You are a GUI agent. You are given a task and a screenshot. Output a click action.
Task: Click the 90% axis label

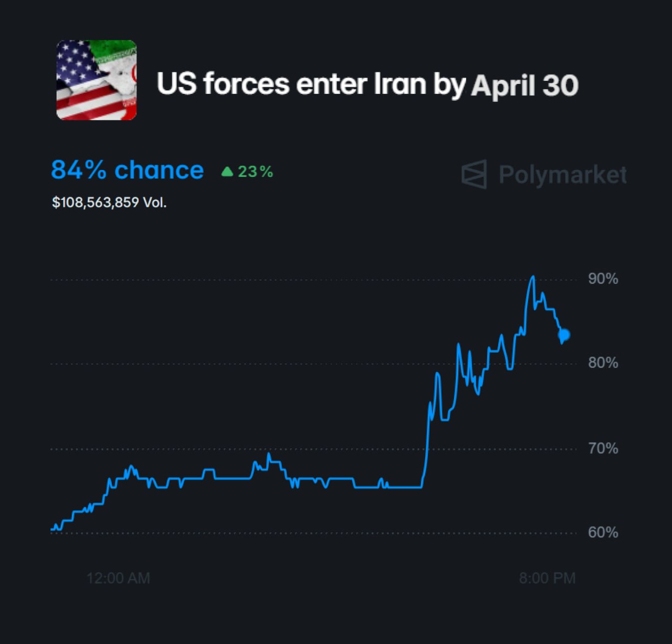point(603,279)
